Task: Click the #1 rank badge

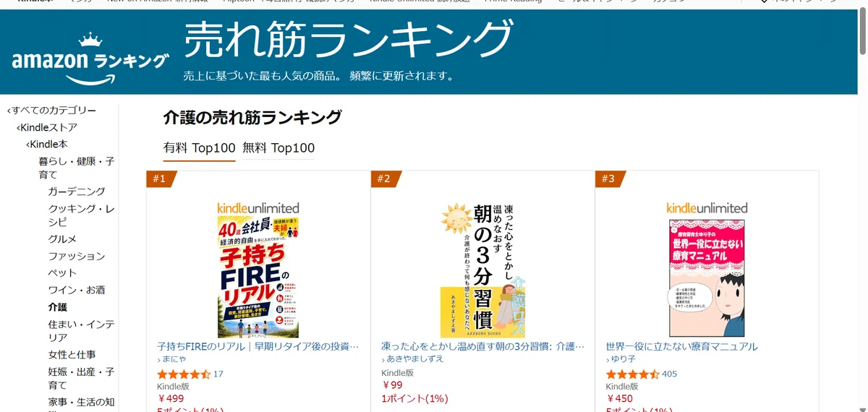Action: [x=161, y=179]
